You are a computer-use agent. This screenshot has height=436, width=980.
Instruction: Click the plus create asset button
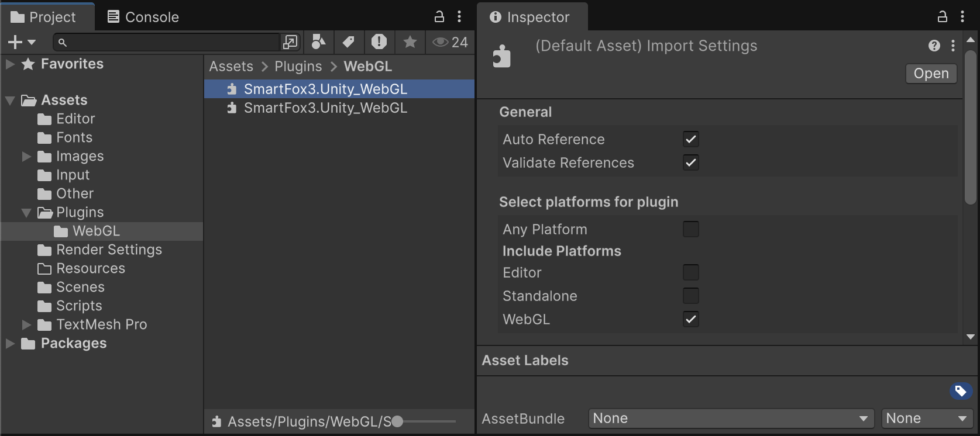22,42
